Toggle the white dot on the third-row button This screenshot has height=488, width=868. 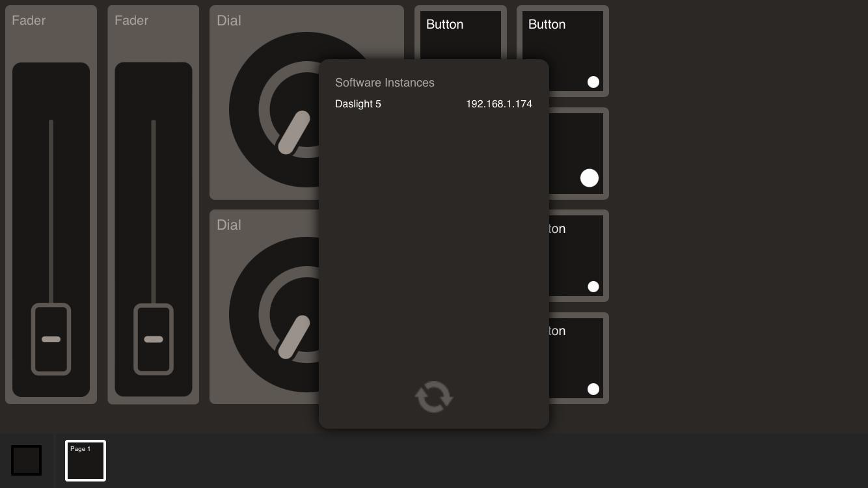point(593,286)
